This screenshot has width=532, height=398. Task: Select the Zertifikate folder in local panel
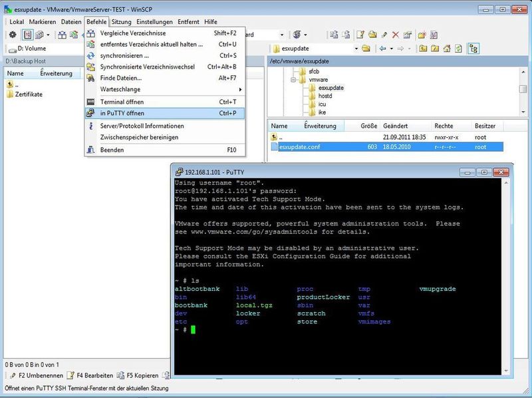(x=25, y=95)
